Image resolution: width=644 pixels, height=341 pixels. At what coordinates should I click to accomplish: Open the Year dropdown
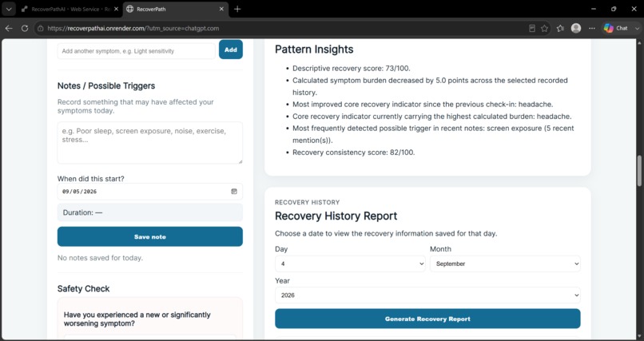click(427, 295)
